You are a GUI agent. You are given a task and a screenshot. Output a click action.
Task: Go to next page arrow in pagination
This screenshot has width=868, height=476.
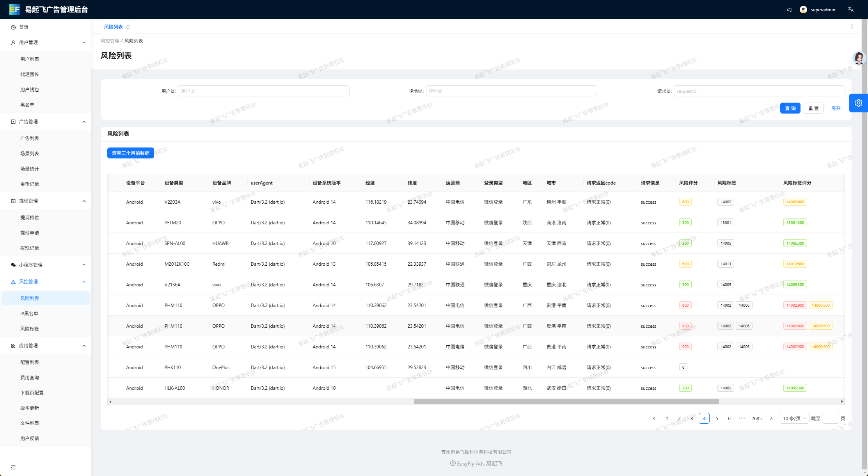pos(771,418)
